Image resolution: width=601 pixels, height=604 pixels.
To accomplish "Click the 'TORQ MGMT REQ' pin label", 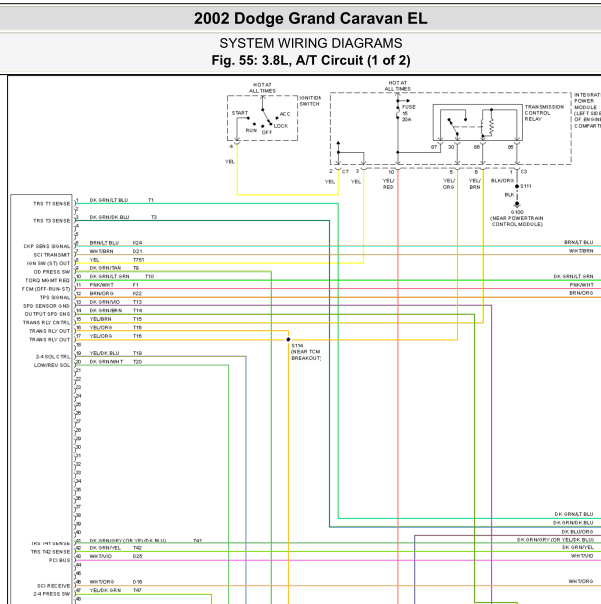I will pyautogui.click(x=47, y=280).
